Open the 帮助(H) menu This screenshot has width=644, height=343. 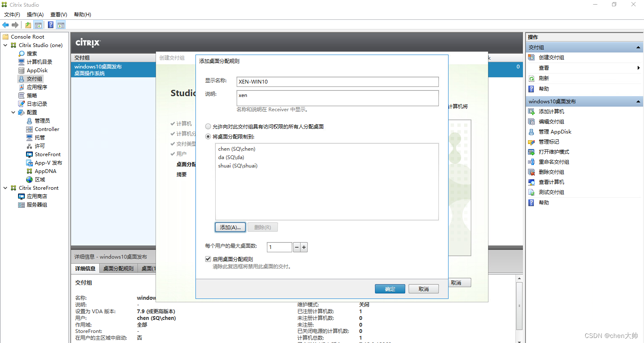pyautogui.click(x=82, y=15)
